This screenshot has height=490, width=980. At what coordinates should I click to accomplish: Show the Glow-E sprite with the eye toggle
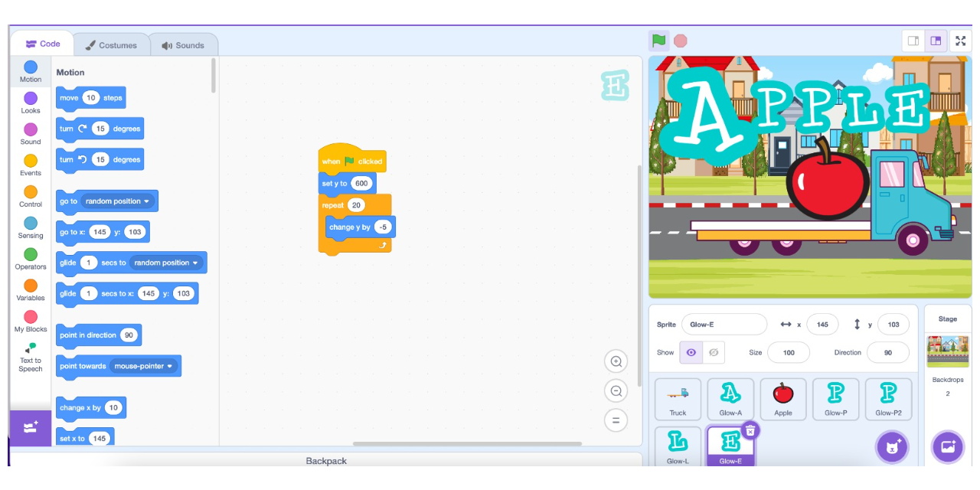pyautogui.click(x=691, y=351)
